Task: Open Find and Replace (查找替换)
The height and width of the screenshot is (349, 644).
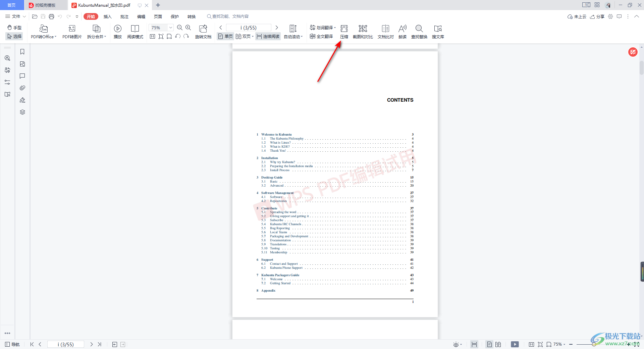Action: click(x=419, y=32)
